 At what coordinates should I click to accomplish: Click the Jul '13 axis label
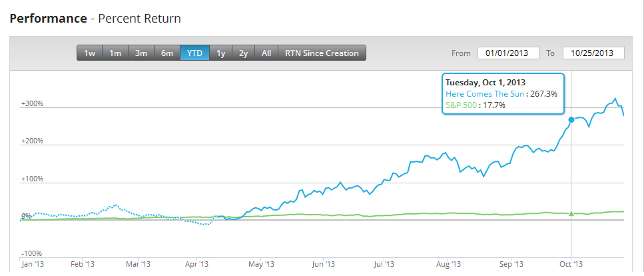click(x=384, y=263)
